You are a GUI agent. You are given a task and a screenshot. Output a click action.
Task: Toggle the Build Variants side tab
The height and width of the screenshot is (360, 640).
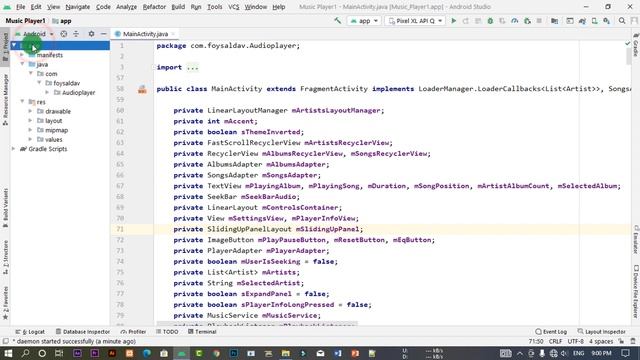(x=5, y=207)
